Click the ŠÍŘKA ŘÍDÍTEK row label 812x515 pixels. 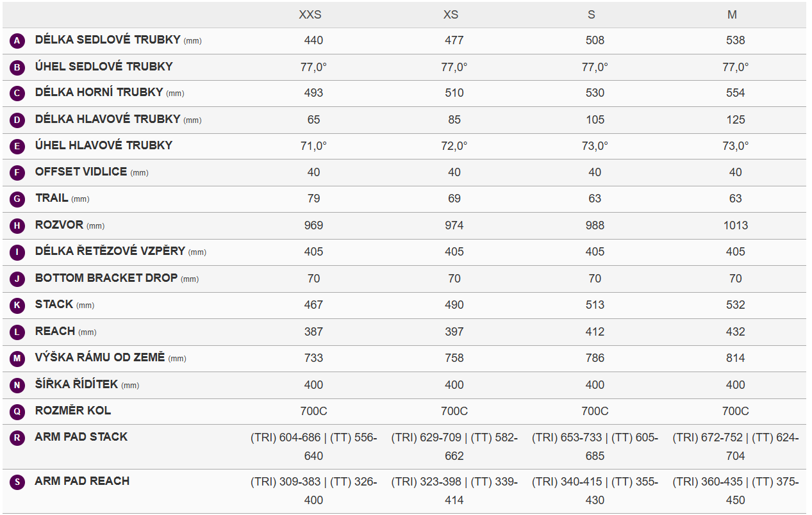[x=77, y=384]
